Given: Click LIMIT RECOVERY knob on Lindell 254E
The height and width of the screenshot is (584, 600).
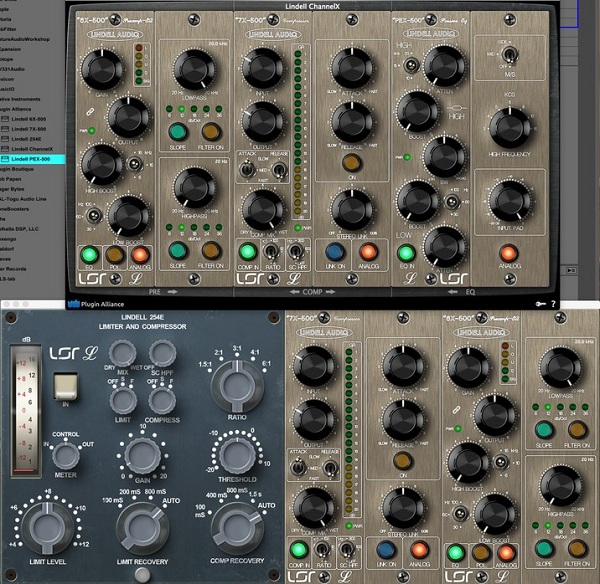Looking at the screenshot, I should pos(142,529).
